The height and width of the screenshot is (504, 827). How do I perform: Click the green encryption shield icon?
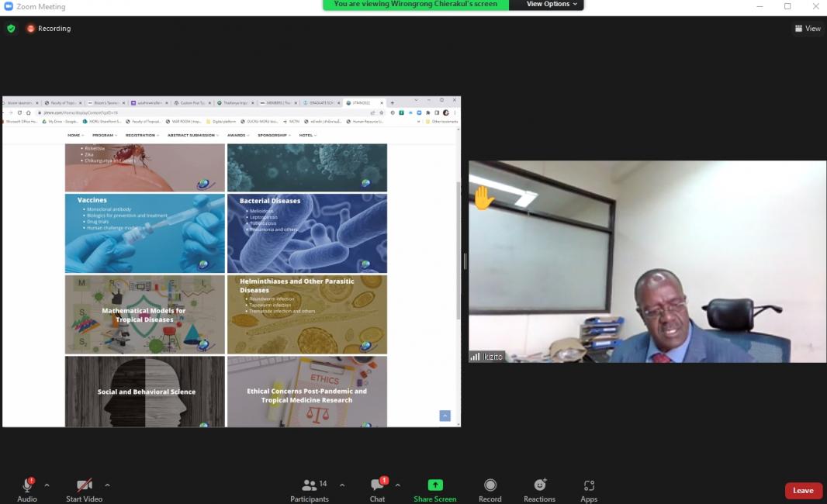[x=11, y=29]
